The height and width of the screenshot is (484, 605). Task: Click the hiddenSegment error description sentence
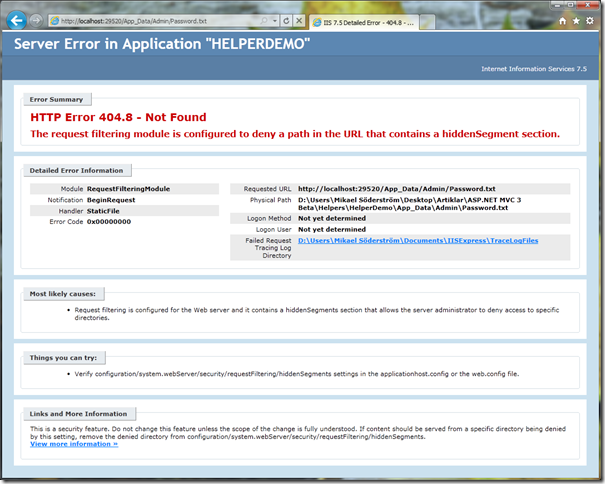295,134
